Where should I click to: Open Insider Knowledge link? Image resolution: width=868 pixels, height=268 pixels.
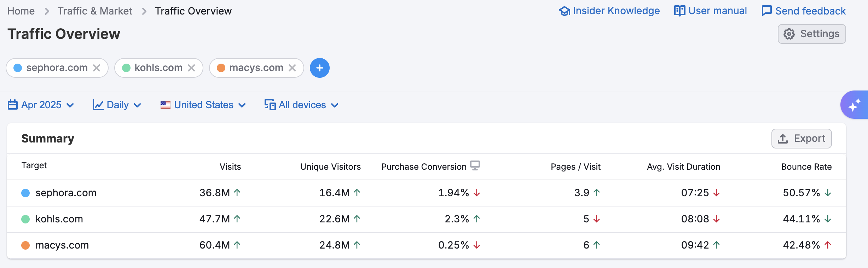click(x=609, y=11)
